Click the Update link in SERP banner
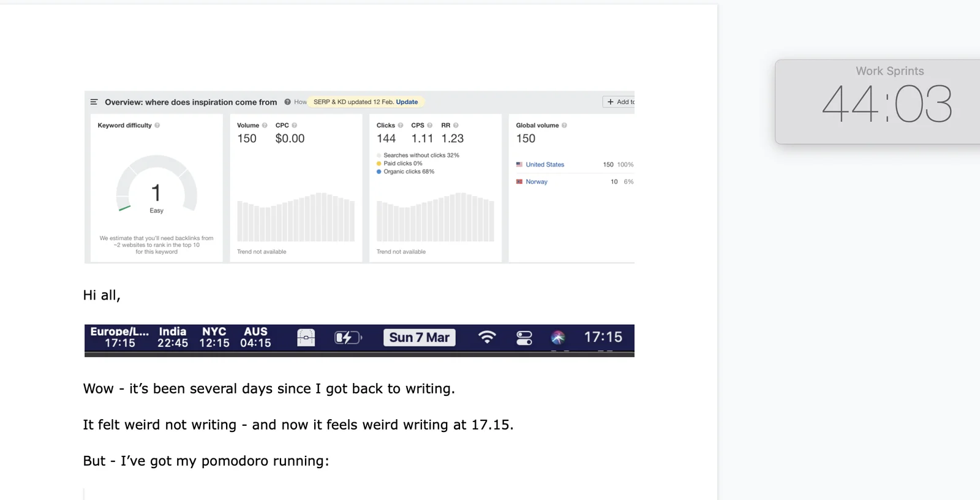980x500 pixels. (407, 102)
